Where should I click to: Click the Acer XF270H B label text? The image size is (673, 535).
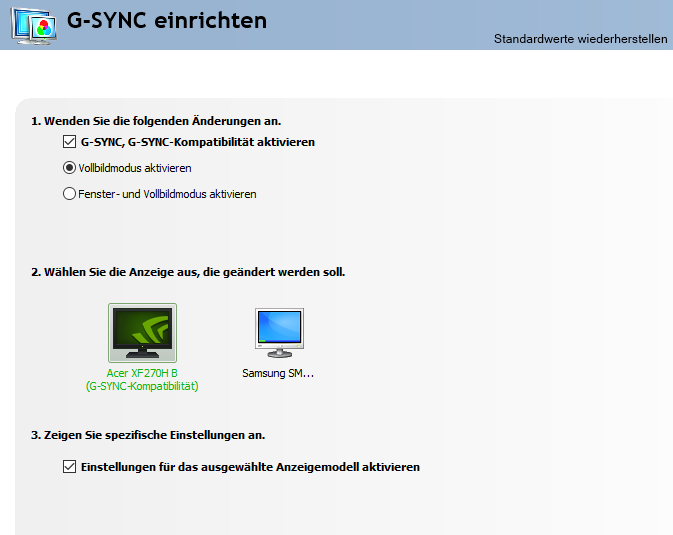point(142,373)
